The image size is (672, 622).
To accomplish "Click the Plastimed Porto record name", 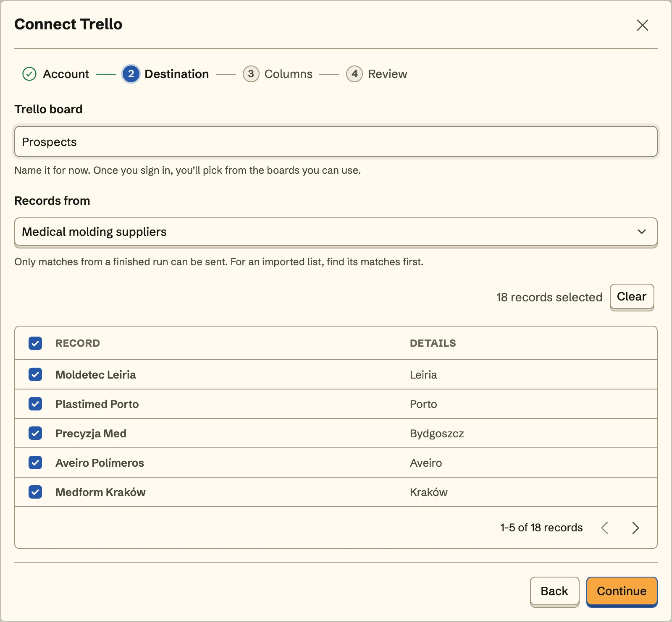I will click(97, 404).
